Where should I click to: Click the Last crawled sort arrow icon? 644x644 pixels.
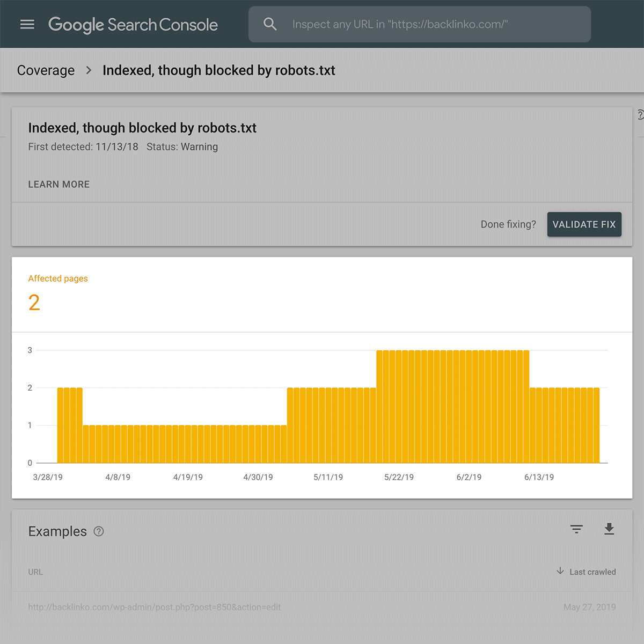[560, 572]
